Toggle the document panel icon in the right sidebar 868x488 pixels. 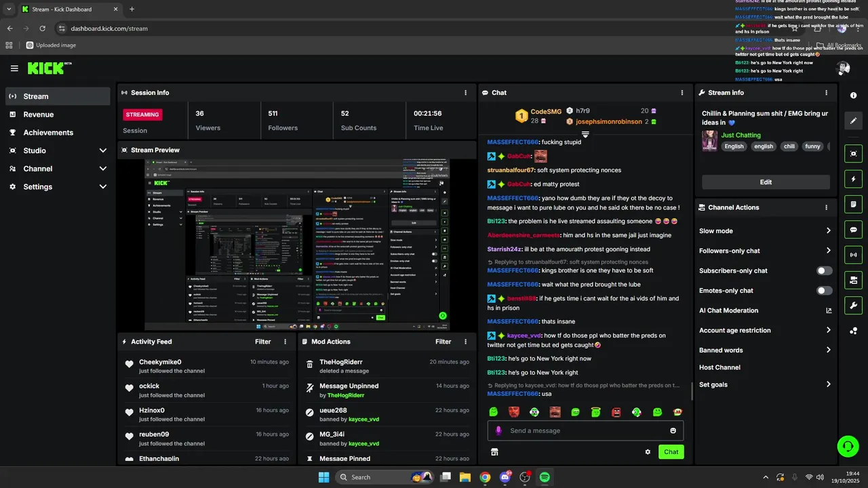(x=854, y=204)
